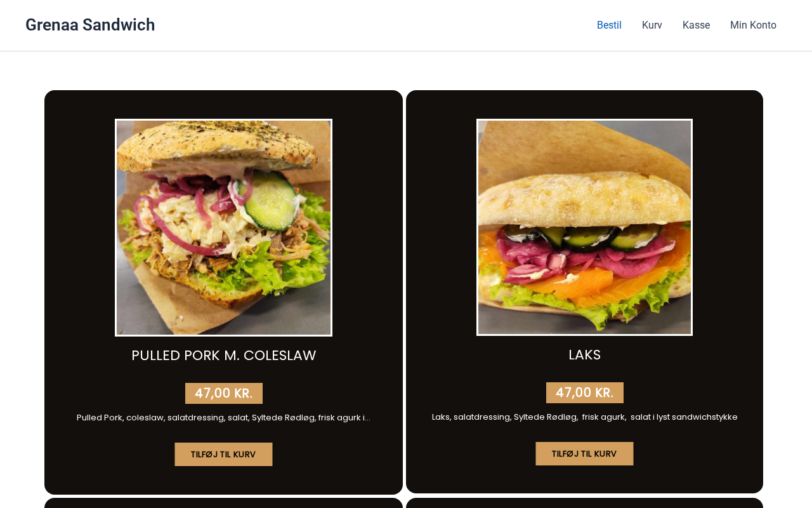Image resolution: width=812 pixels, height=508 pixels.
Task: Open the Kurv page
Action: (652, 25)
